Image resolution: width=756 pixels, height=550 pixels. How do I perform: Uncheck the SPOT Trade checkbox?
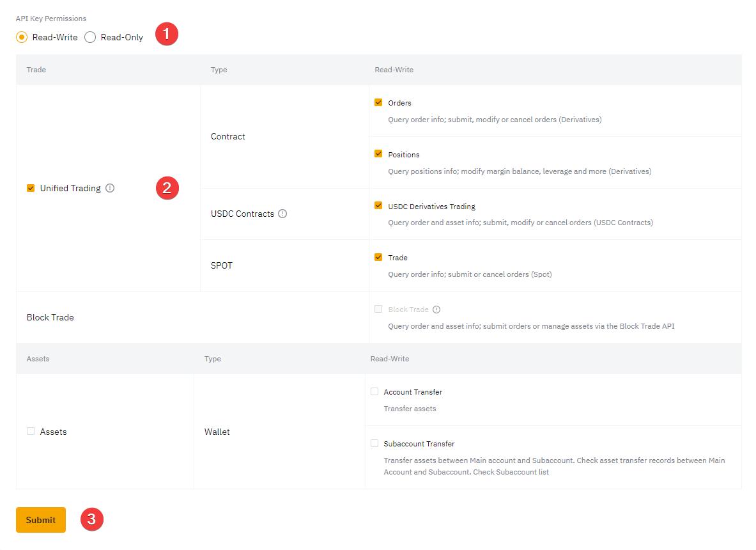[x=378, y=257]
